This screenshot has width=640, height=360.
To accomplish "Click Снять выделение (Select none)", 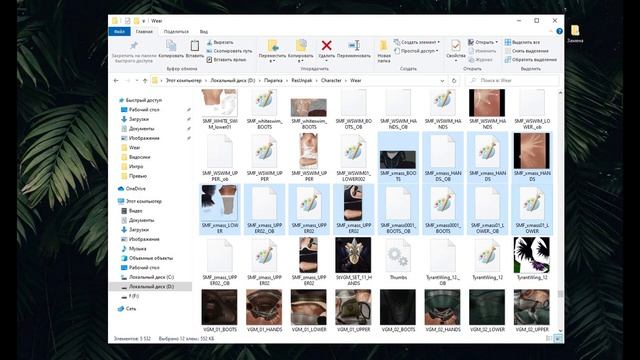I will pyautogui.click(x=527, y=51).
